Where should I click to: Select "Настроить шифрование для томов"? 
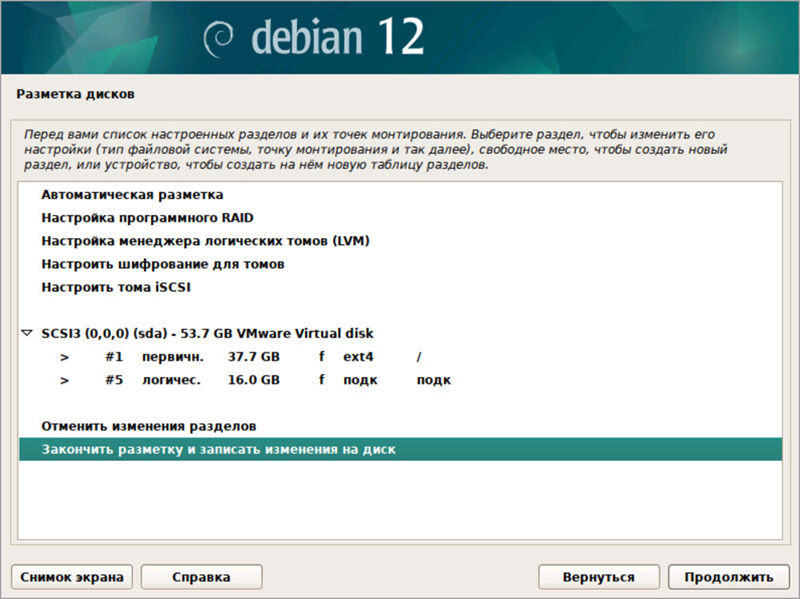point(163,264)
